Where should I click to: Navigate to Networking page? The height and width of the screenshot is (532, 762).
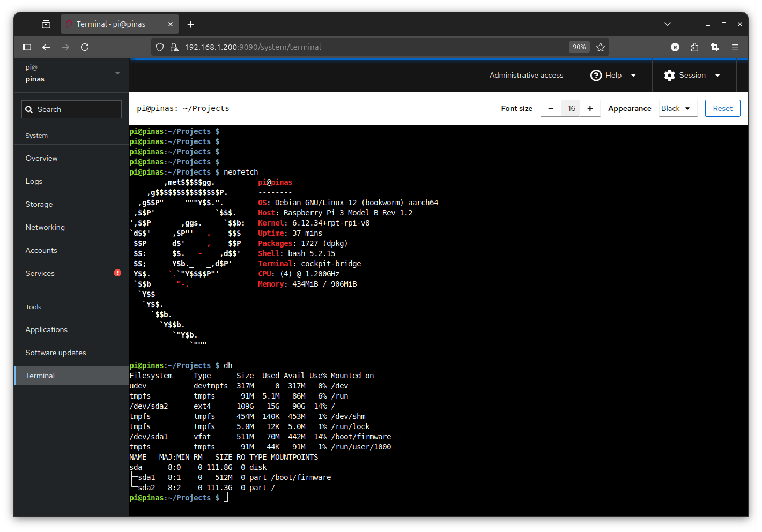[x=71, y=228]
